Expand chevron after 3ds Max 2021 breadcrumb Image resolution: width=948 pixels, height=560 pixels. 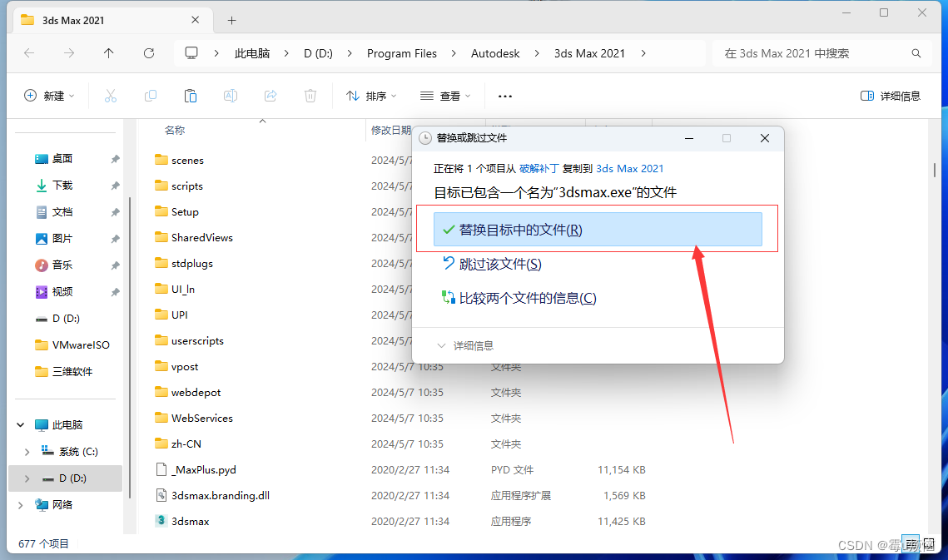tap(643, 53)
